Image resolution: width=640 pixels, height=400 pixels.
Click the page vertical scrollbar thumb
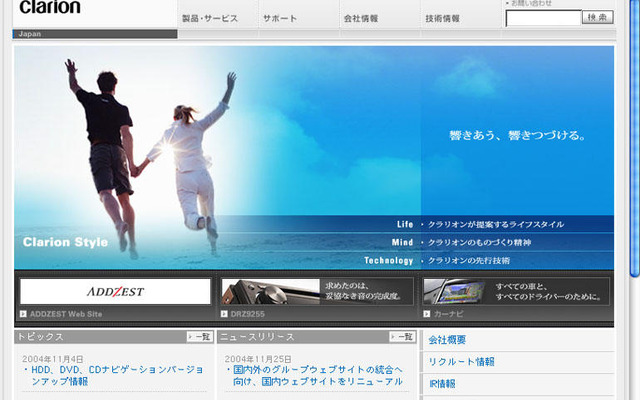click(x=634, y=138)
